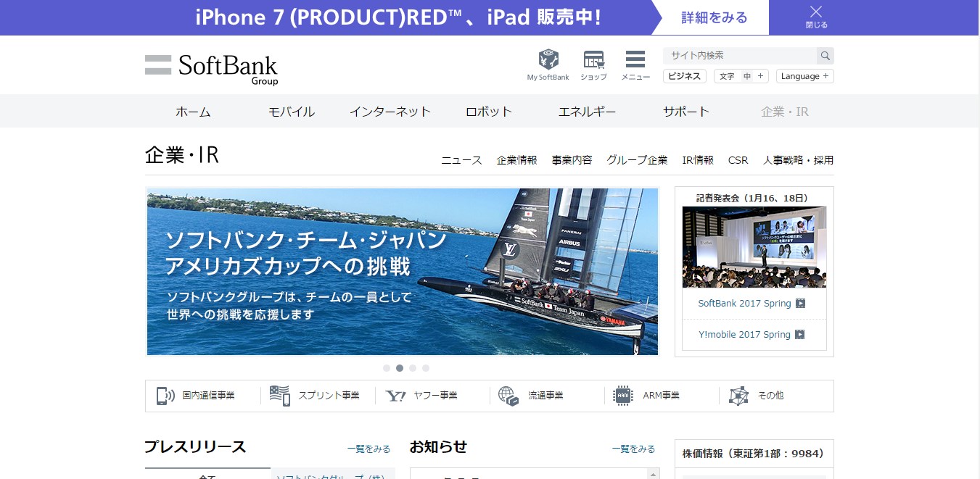Viewport: 980px width, 479px height.
Task: Go to ホーム main nav
Action: coord(193,112)
